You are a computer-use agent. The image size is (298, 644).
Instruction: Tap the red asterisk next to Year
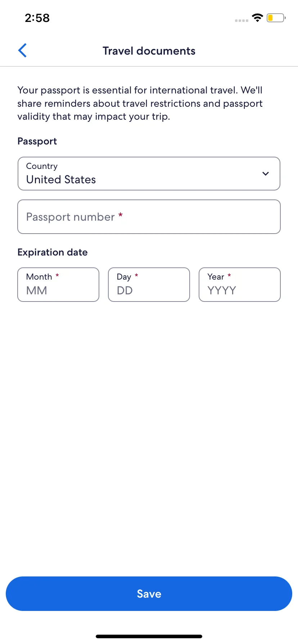[x=229, y=275]
